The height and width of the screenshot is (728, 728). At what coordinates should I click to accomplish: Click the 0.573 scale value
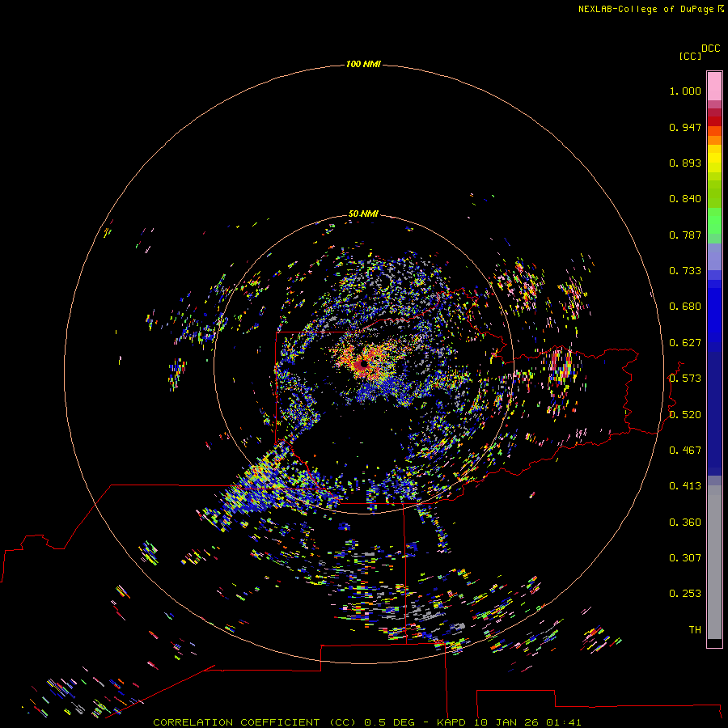[x=685, y=379]
